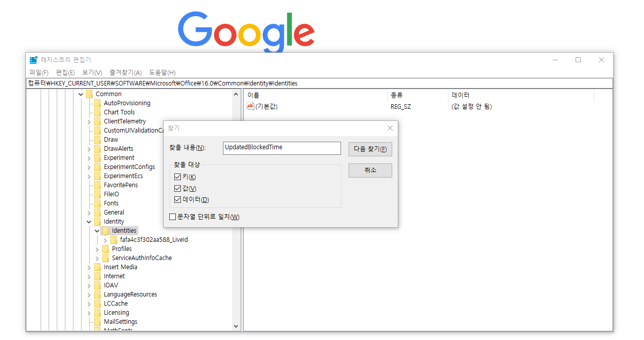The height and width of the screenshot is (340, 644).
Task: Click the 이름 column header
Action: [316, 95]
